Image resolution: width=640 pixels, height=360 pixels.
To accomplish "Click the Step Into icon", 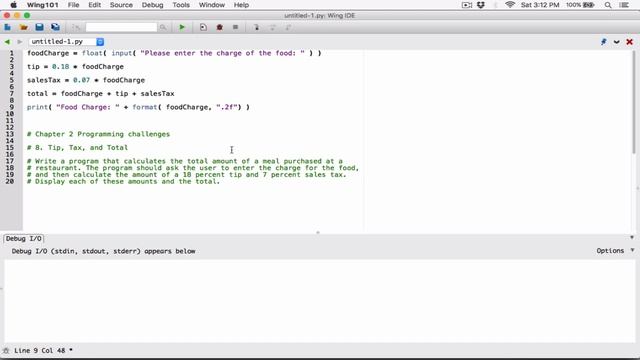I will point(256,27).
